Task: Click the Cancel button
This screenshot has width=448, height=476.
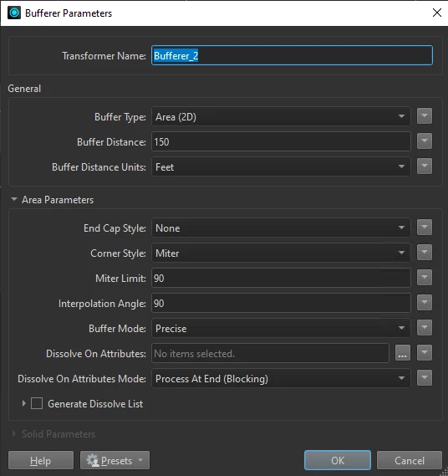Action: (410, 460)
